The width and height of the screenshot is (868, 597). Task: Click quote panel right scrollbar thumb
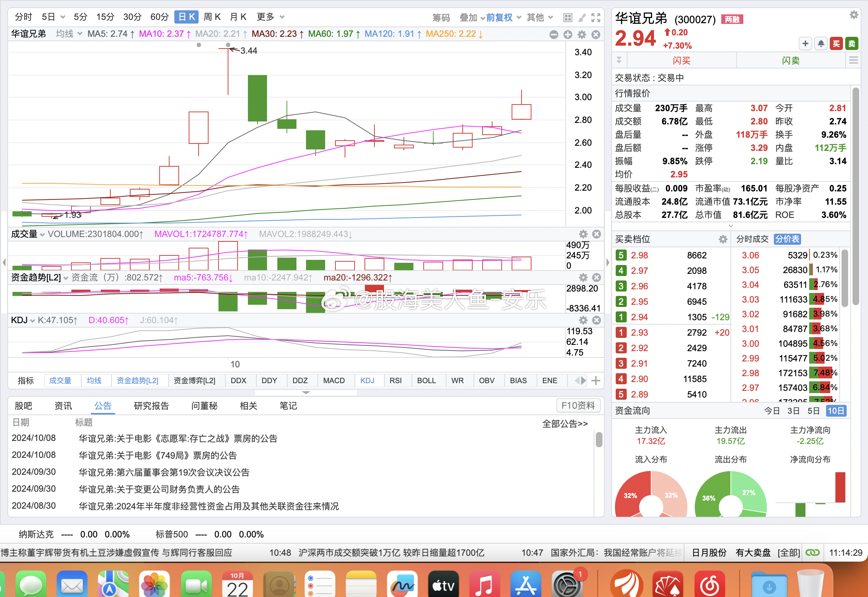(855, 197)
